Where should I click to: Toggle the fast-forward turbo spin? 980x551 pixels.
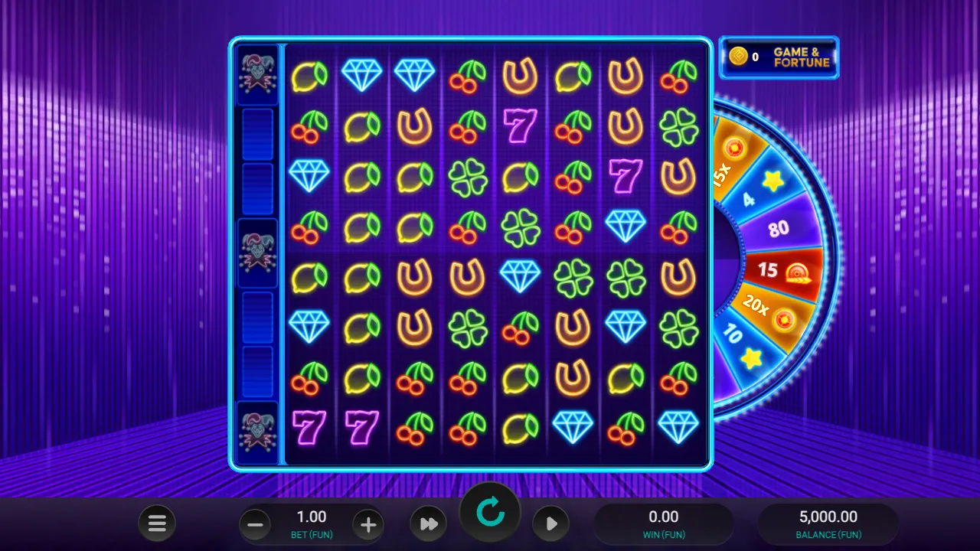[429, 524]
